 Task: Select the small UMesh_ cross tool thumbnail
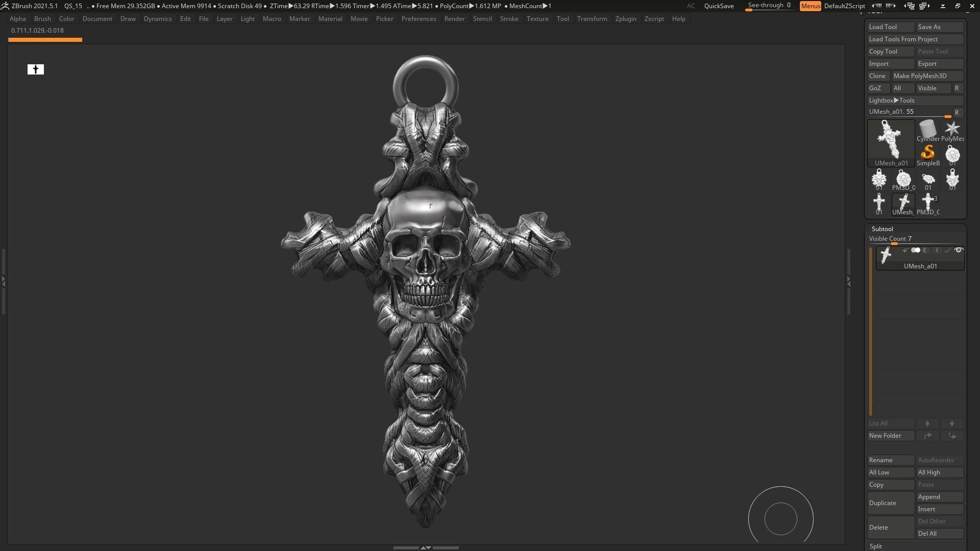pyautogui.click(x=903, y=205)
